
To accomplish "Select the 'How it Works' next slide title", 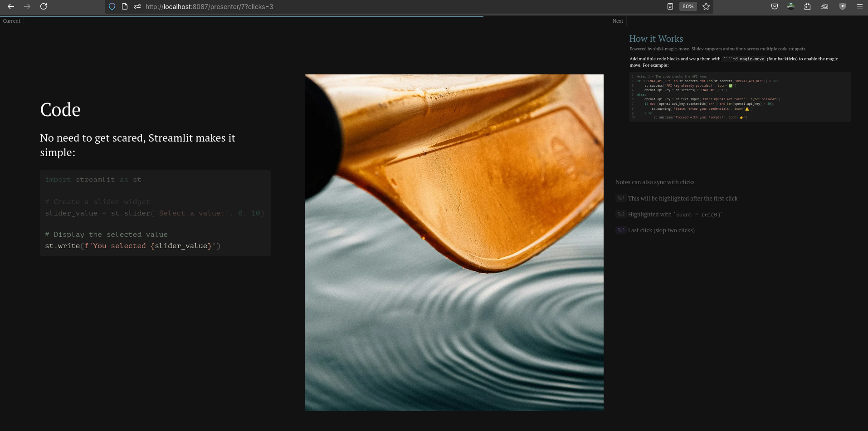I will pyautogui.click(x=656, y=39).
